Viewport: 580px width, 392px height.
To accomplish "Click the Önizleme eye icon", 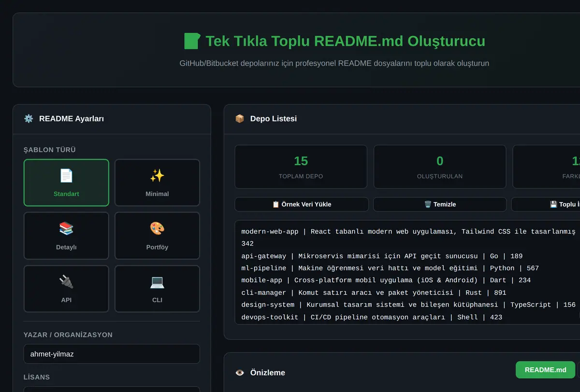I will (240, 373).
